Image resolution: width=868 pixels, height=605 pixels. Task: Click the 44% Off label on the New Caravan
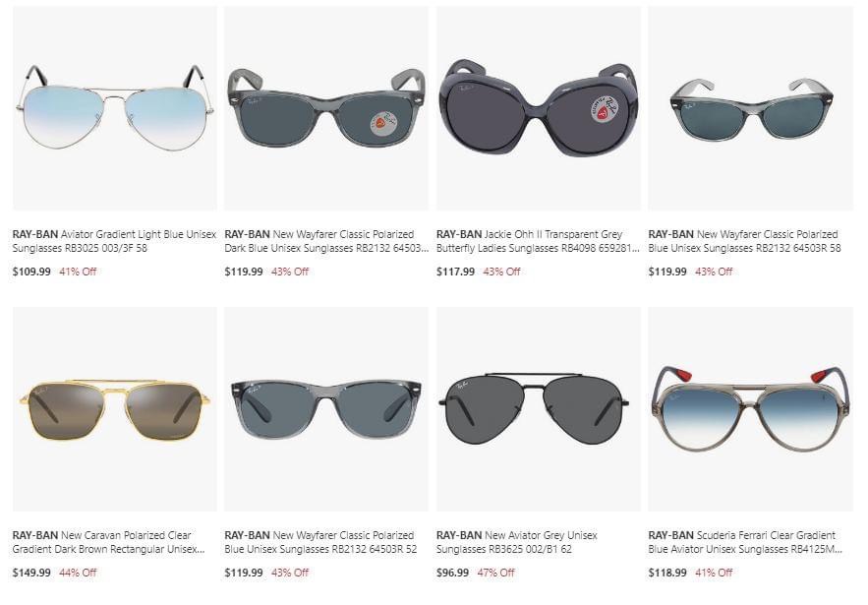(x=78, y=573)
